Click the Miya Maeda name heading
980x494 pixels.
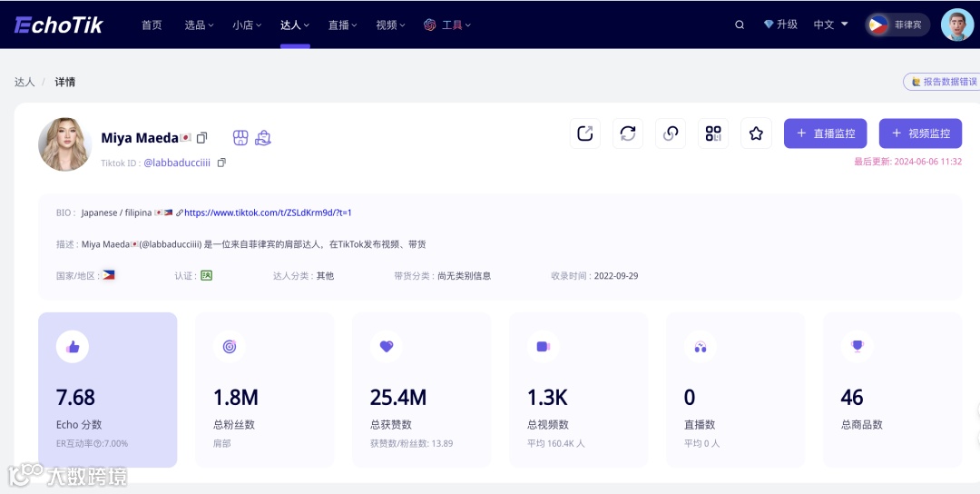click(x=145, y=138)
